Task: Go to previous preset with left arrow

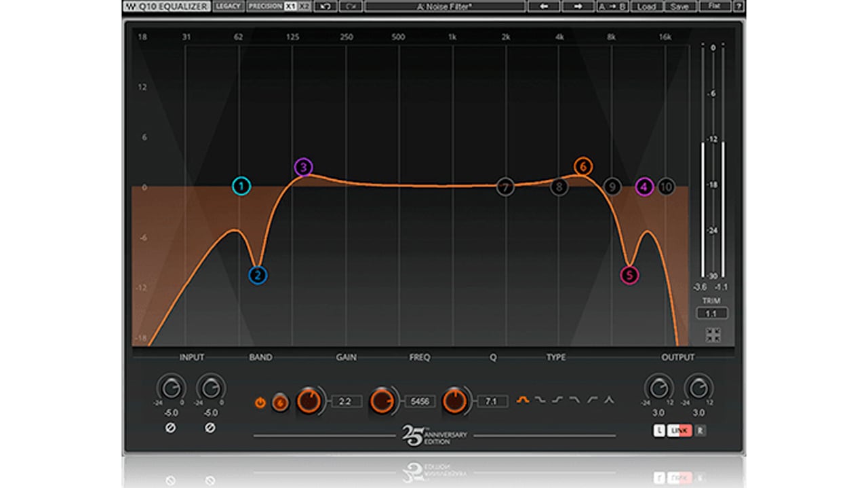Action: (544, 6)
